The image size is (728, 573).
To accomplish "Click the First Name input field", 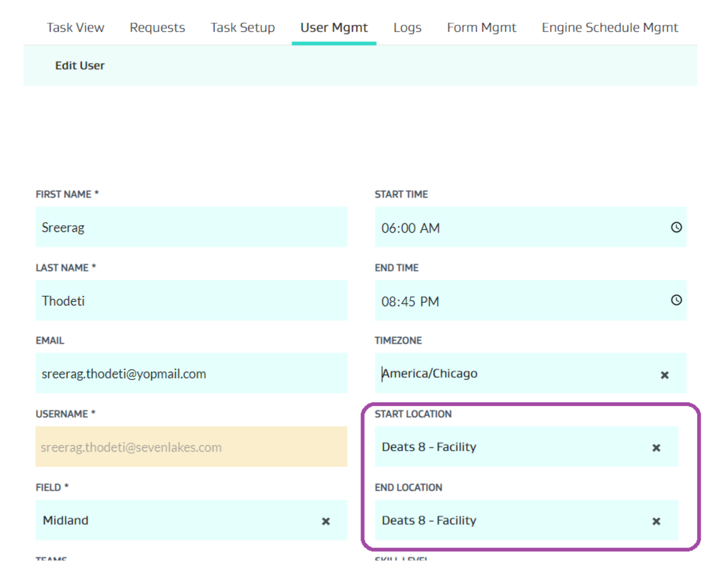I will [x=191, y=227].
